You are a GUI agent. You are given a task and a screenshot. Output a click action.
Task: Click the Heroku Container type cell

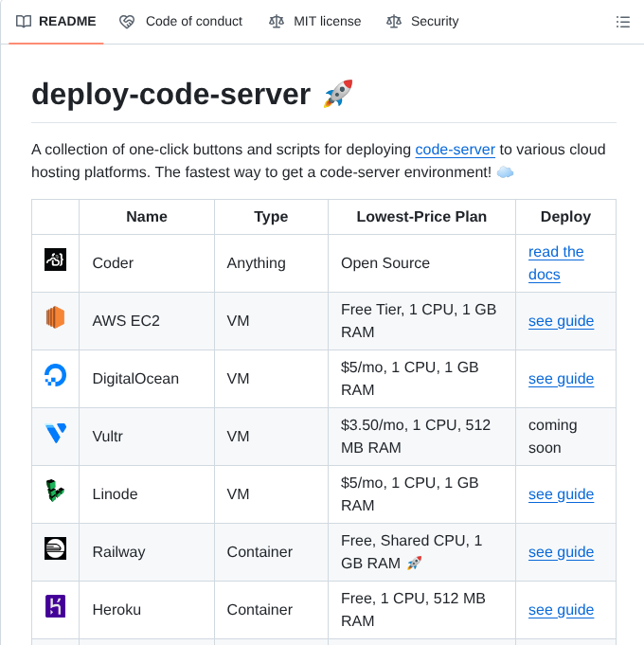[271, 610]
